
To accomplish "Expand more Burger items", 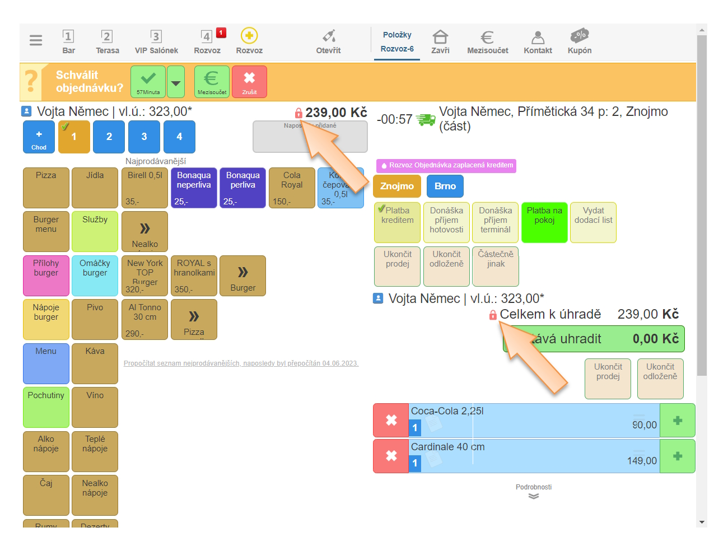I will (x=242, y=276).
